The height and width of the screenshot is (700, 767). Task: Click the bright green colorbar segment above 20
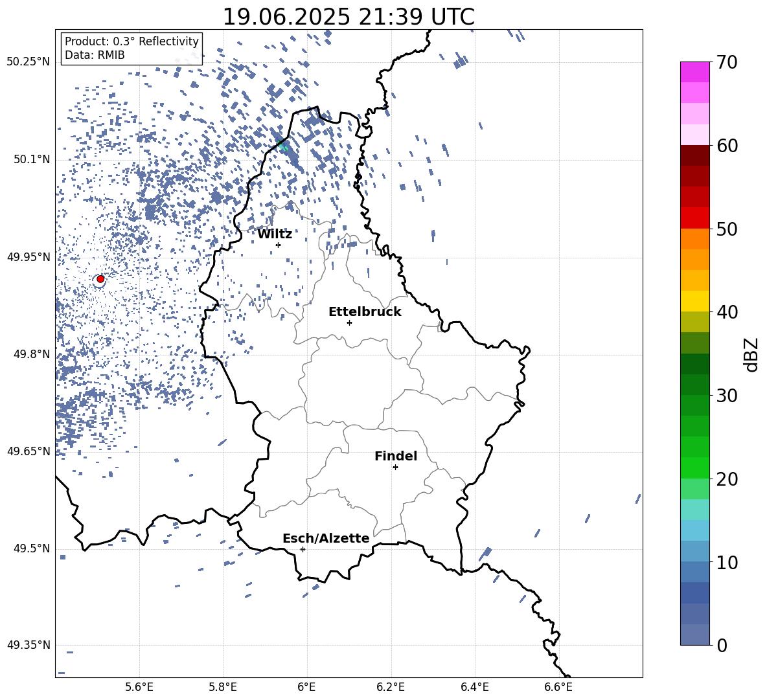pos(694,468)
